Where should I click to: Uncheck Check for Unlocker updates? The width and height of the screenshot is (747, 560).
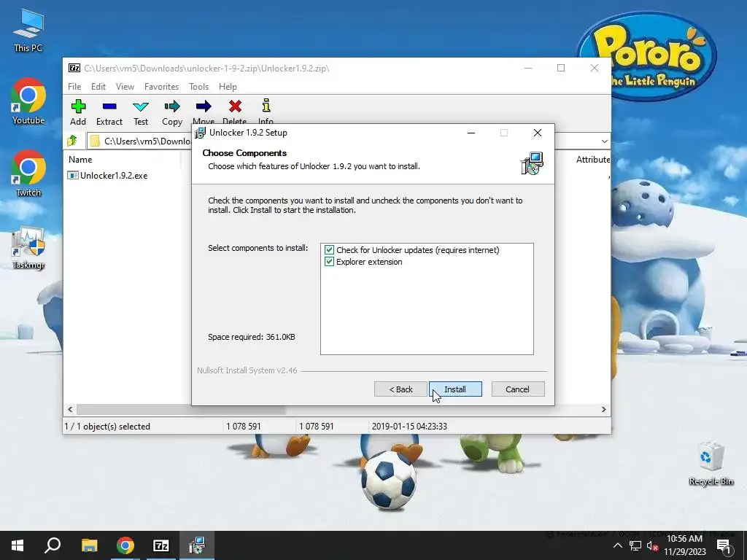point(329,250)
